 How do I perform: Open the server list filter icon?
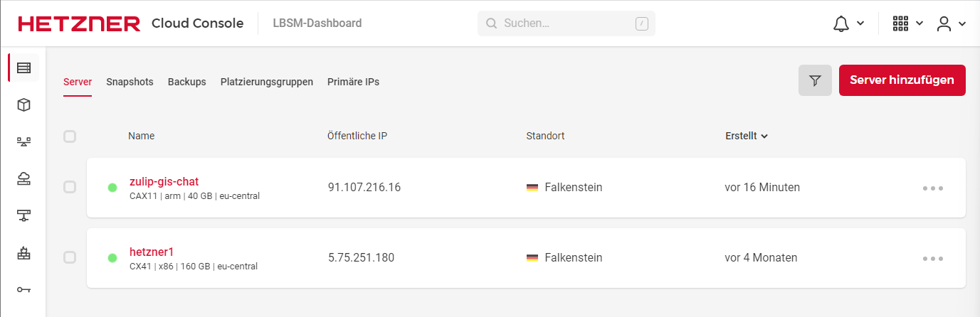pos(815,80)
